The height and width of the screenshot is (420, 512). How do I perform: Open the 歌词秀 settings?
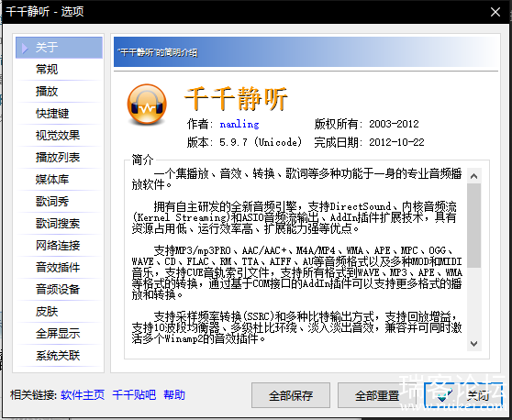(59, 202)
